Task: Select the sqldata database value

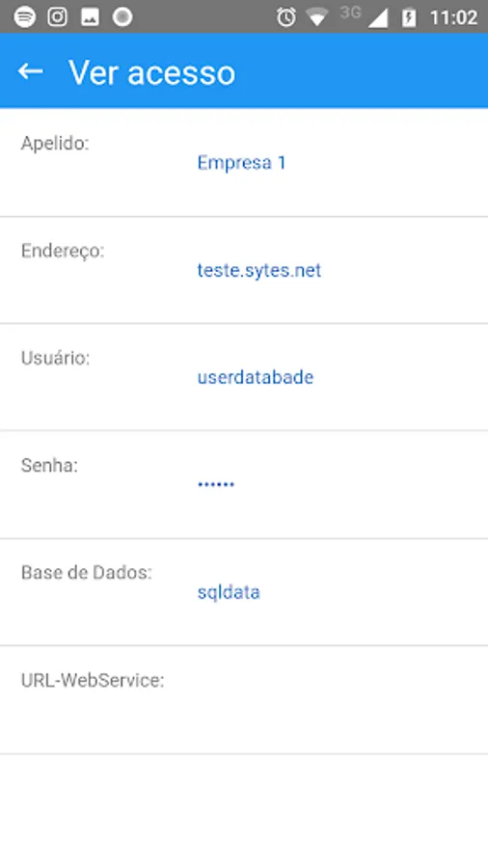Action: point(229,592)
